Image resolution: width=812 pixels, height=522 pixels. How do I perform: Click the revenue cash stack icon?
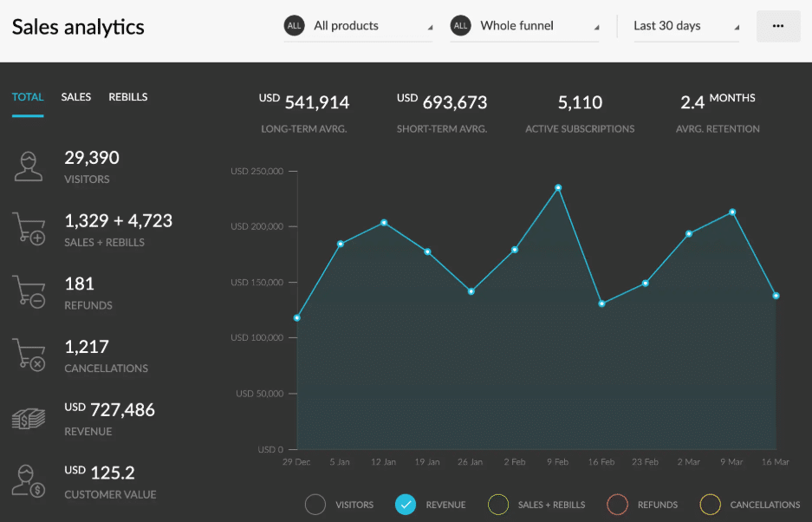pyautogui.click(x=29, y=418)
